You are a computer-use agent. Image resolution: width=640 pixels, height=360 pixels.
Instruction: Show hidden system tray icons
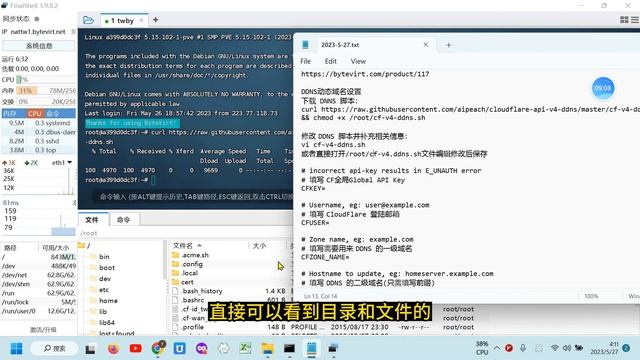pyautogui.click(x=497, y=348)
